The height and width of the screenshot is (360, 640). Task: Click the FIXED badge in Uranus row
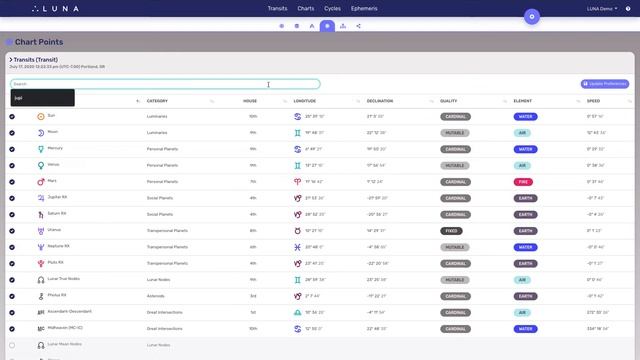[451, 231]
